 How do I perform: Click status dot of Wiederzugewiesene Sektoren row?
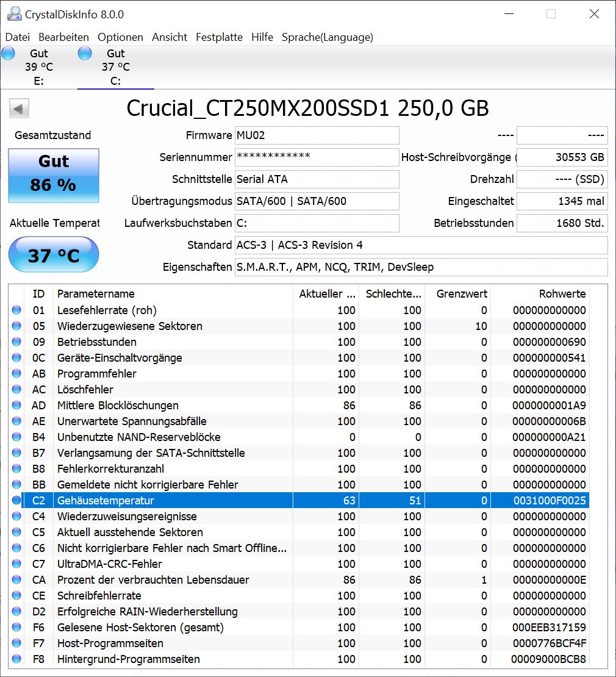coord(16,326)
